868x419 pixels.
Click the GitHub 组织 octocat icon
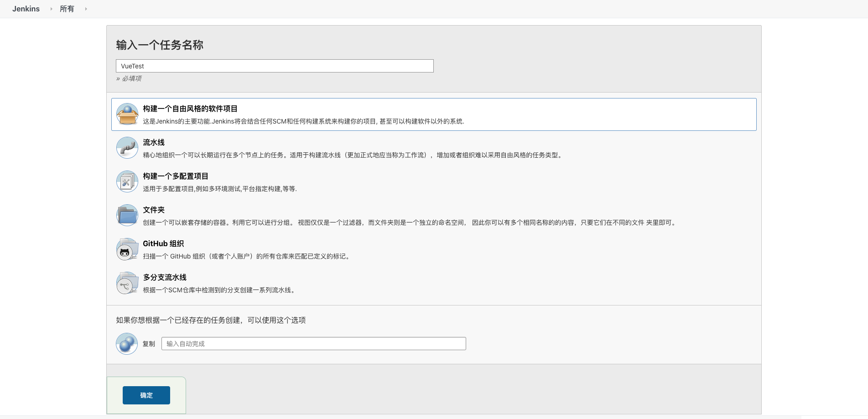click(127, 249)
